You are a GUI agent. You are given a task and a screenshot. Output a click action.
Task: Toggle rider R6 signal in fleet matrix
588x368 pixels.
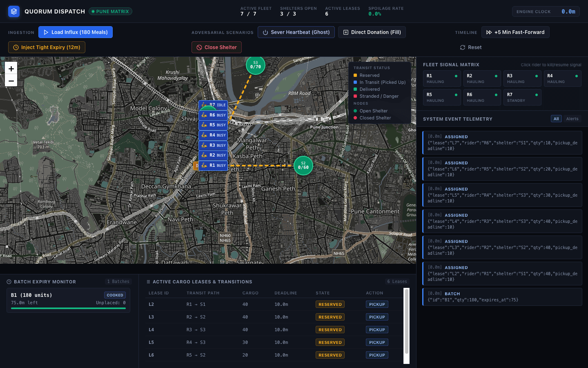coord(482,97)
